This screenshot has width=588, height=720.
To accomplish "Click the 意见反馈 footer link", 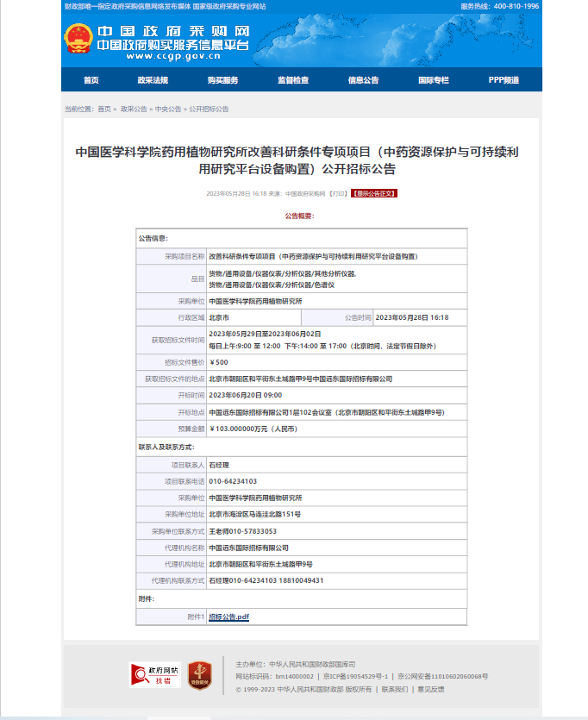I will click(x=430, y=689).
